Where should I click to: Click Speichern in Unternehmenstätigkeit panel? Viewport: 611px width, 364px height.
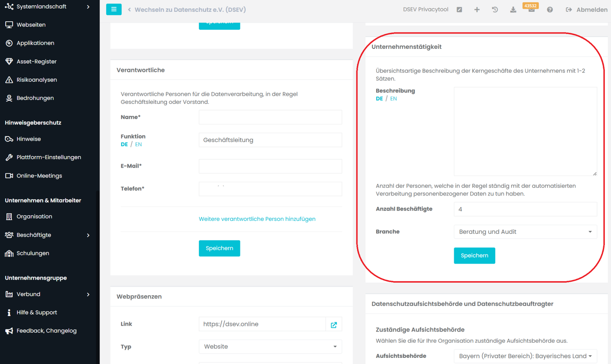click(x=474, y=256)
